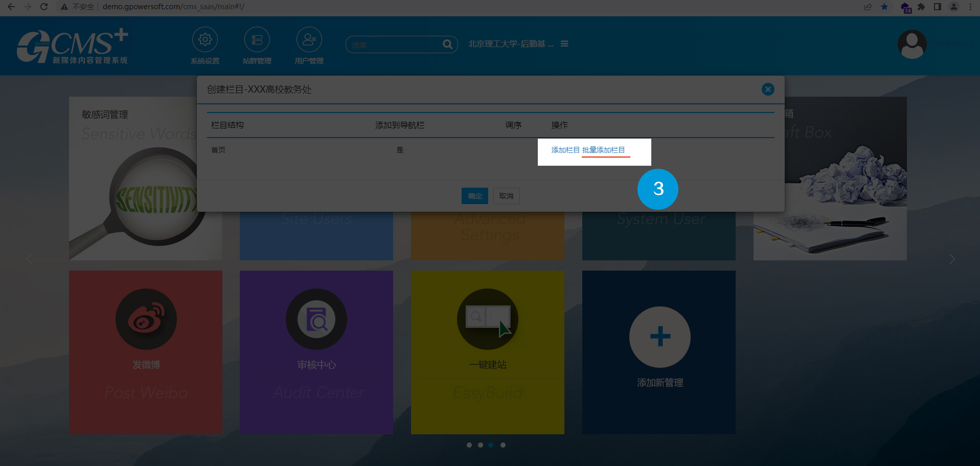The width and height of the screenshot is (980, 466).
Task: Close the 创建栏目 dialog
Action: [x=767, y=90]
